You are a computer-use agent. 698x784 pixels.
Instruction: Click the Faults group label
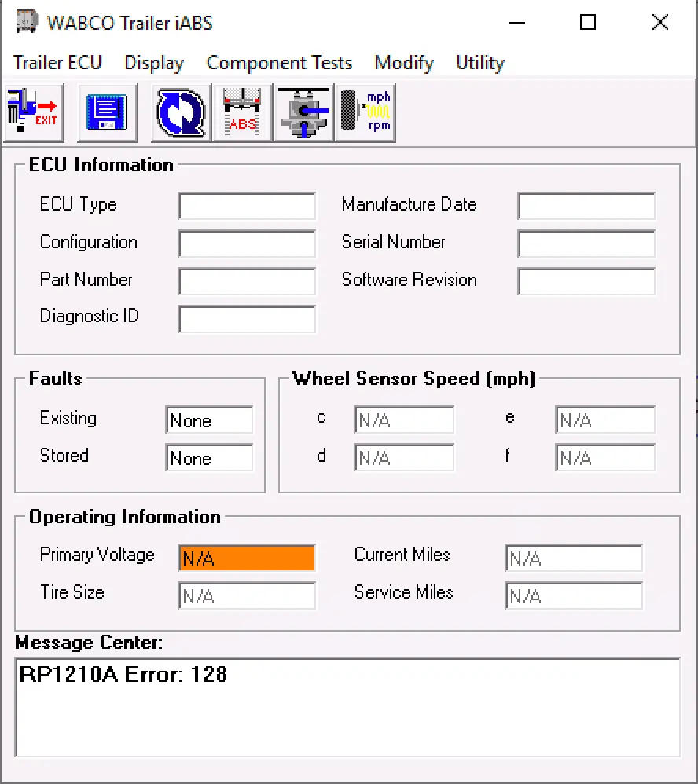[x=56, y=379]
